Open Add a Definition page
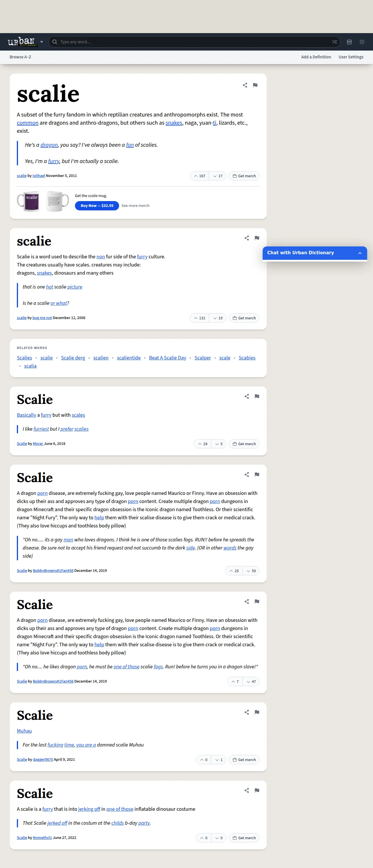Viewport: 373px width, 868px height. click(x=316, y=57)
